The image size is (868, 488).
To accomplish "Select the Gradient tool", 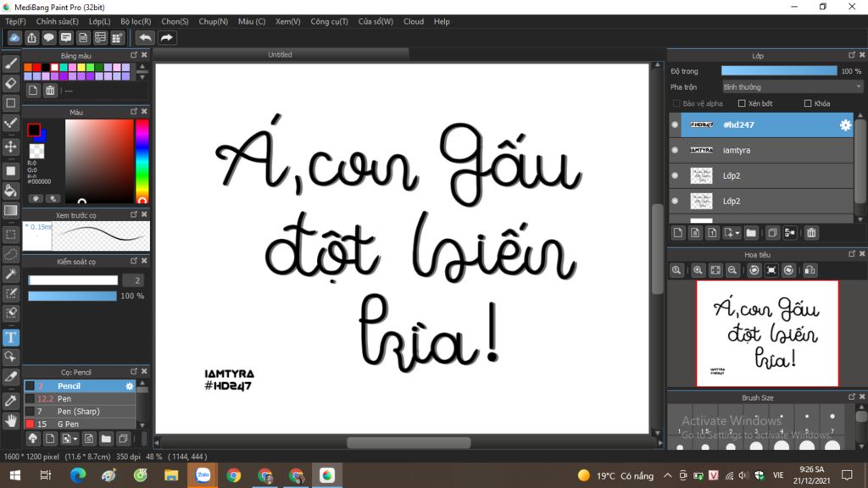I will coord(10,211).
